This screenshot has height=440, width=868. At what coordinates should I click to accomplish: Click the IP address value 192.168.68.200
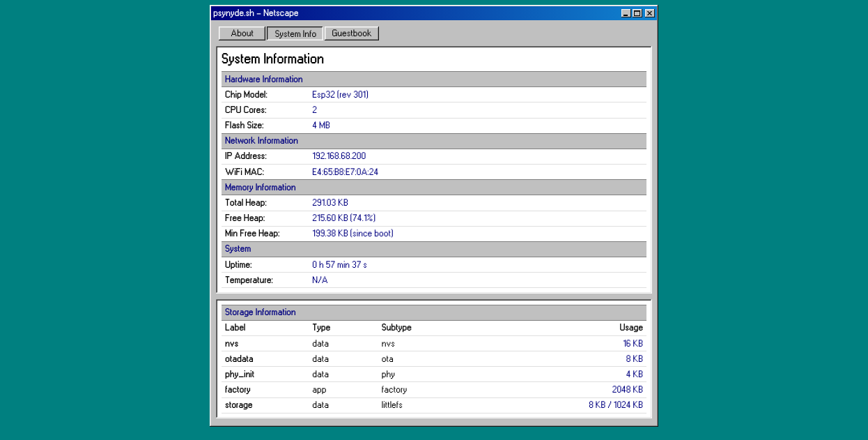point(339,156)
